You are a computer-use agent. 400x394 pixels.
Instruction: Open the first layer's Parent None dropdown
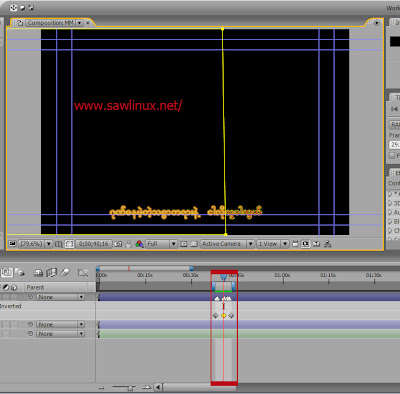pos(60,297)
